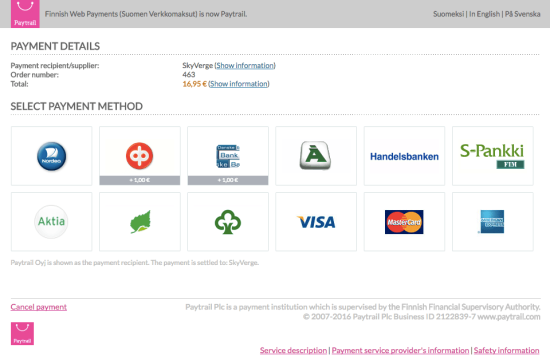Click the order number 463
The image size is (550, 360).
pos(189,74)
